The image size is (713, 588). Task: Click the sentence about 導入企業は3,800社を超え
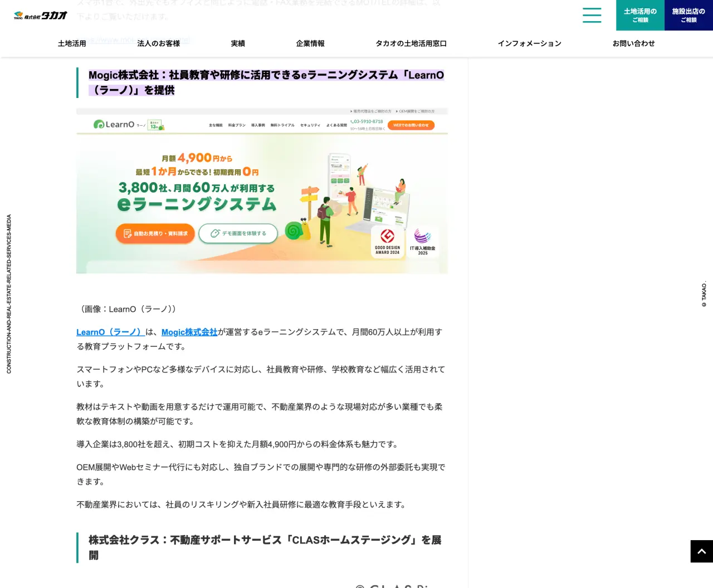[x=238, y=444]
